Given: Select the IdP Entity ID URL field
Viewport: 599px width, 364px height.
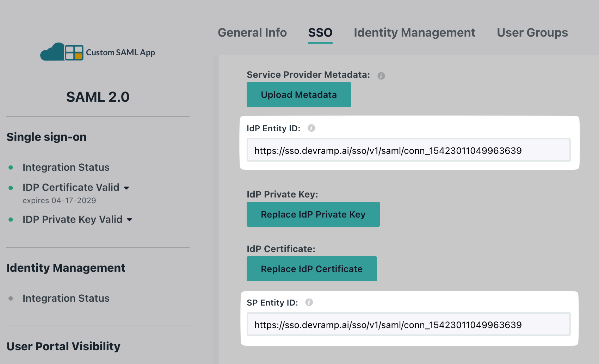Looking at the screenshot, I should coord(409,150).
